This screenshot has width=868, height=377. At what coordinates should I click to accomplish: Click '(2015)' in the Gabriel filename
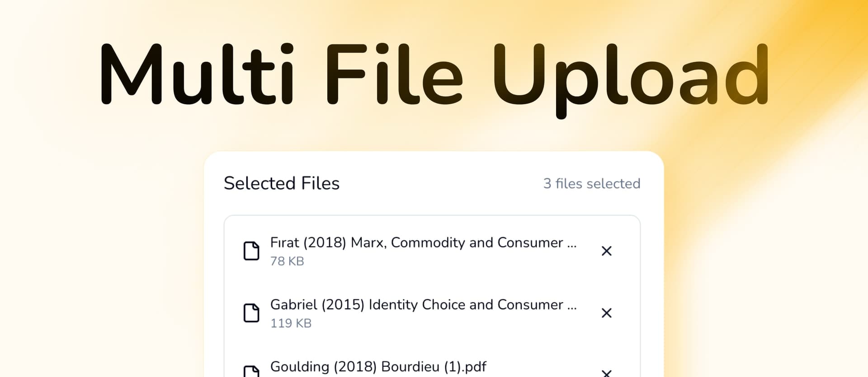[343, 305]
